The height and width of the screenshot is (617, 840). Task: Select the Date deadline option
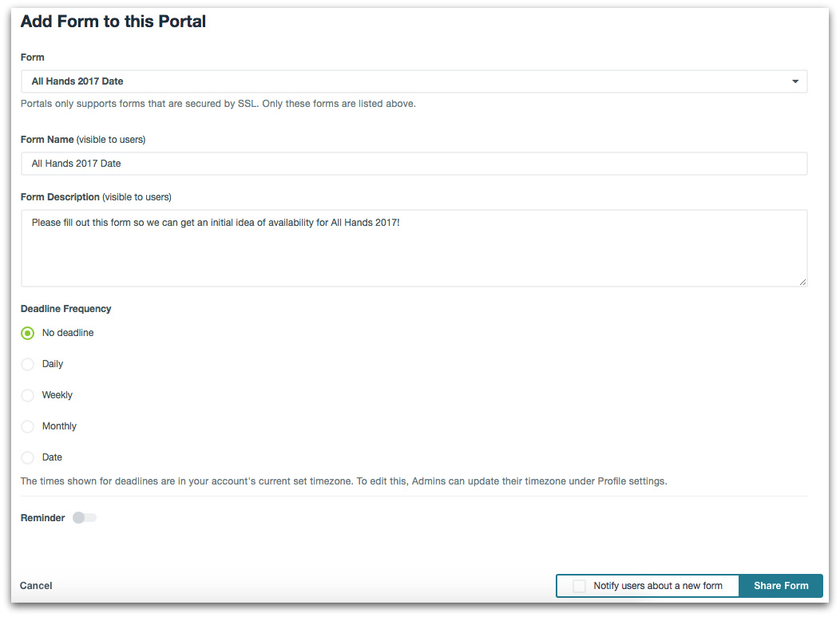coord(28,458)
